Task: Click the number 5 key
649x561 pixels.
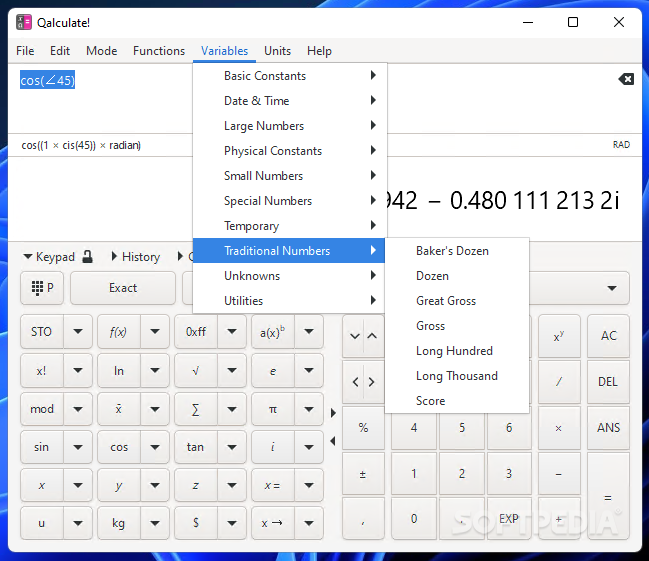Action: (462, 428)
